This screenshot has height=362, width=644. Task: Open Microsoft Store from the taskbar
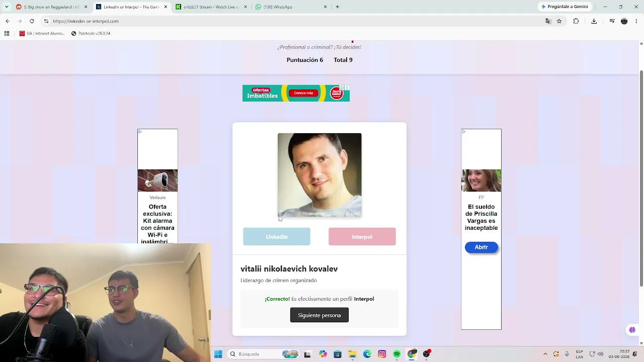click(x=338, y=354)
